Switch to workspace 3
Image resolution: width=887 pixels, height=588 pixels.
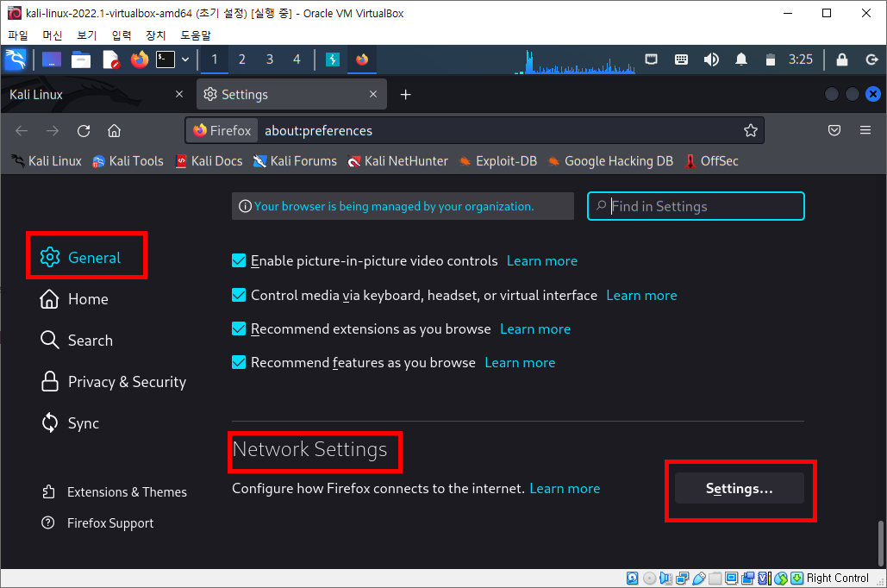tap(270, 59)
